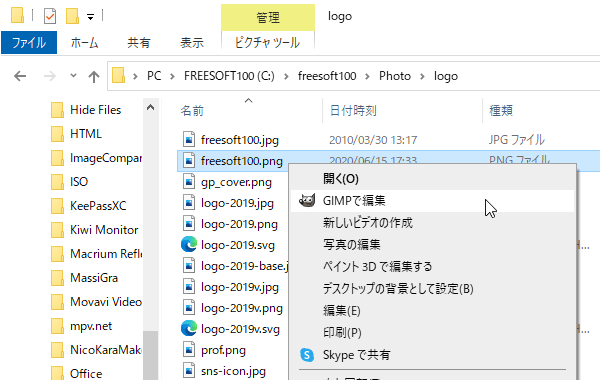Choose ペイント 3D で編集する
600x380 pixels.
pos(432,267)
